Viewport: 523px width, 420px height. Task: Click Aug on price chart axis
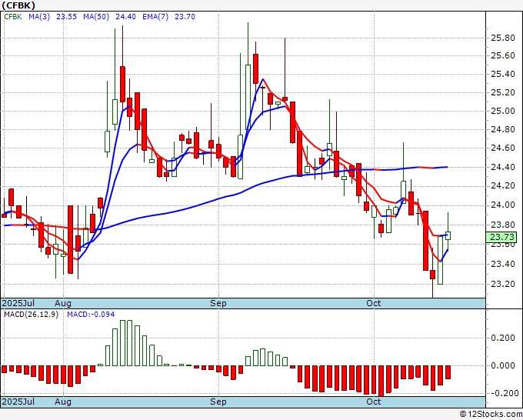pyautogui.click(x=63, y=303)
